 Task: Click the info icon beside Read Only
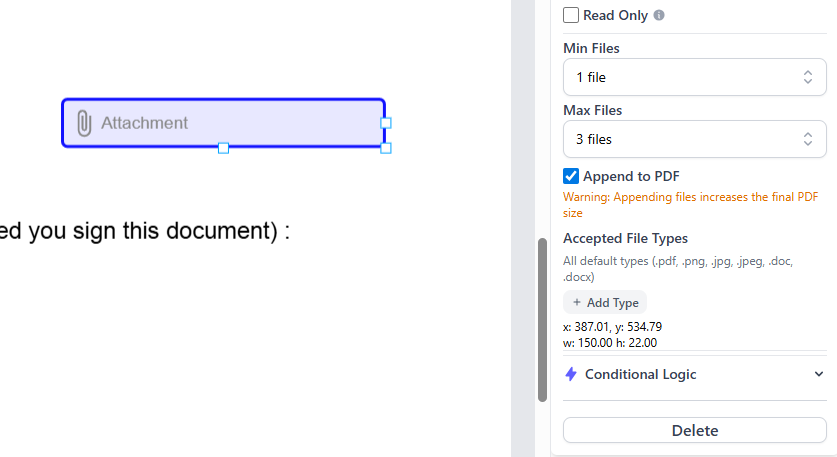coord(659,15)
